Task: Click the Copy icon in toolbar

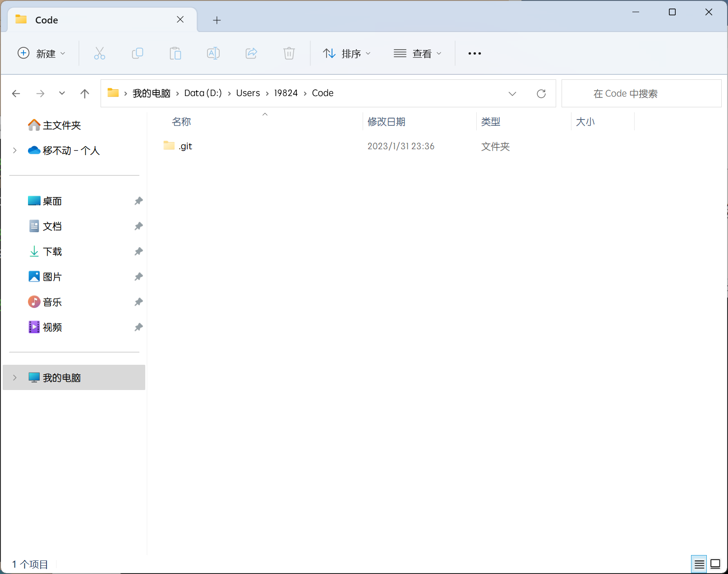Action: 138,54
